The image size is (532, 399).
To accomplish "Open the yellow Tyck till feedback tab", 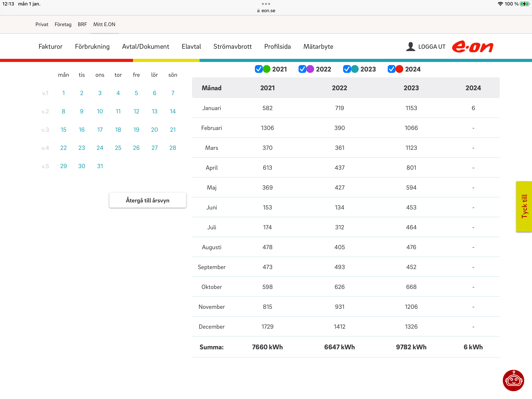I will [524, 206].
